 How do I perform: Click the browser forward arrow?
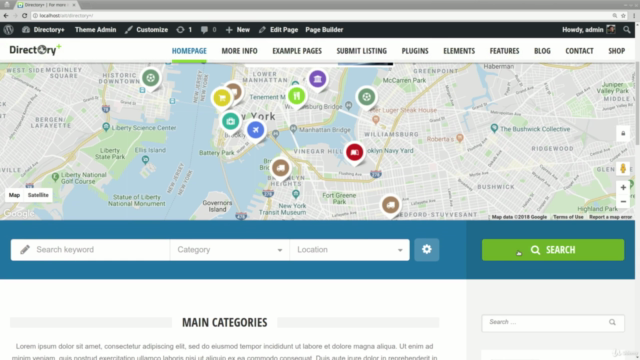[15, 16]
